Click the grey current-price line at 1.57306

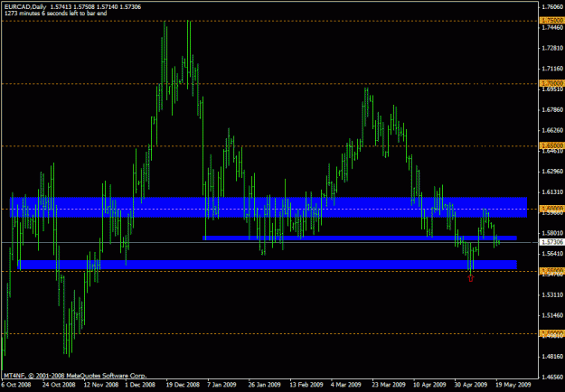coord(269,243)
